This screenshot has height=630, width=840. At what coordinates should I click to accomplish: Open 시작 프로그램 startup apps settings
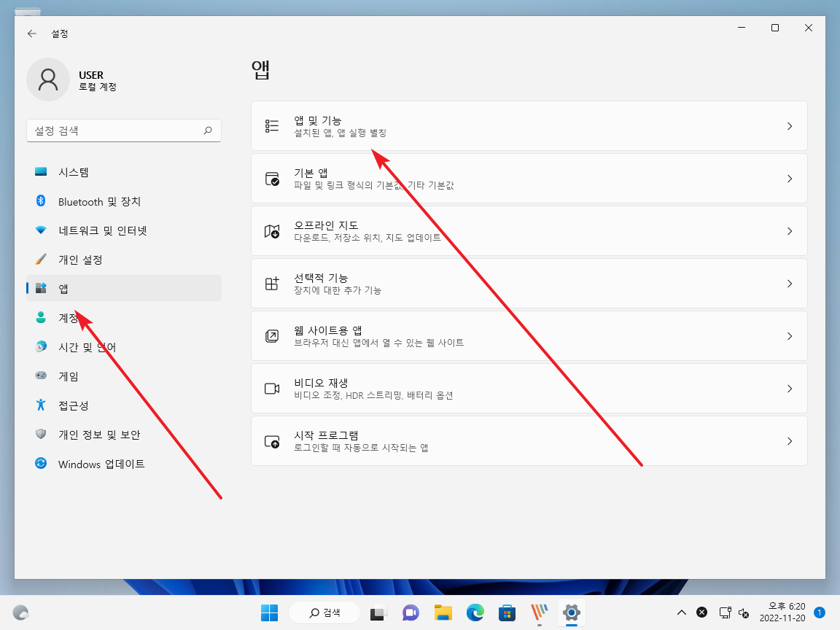click(529, 440)
